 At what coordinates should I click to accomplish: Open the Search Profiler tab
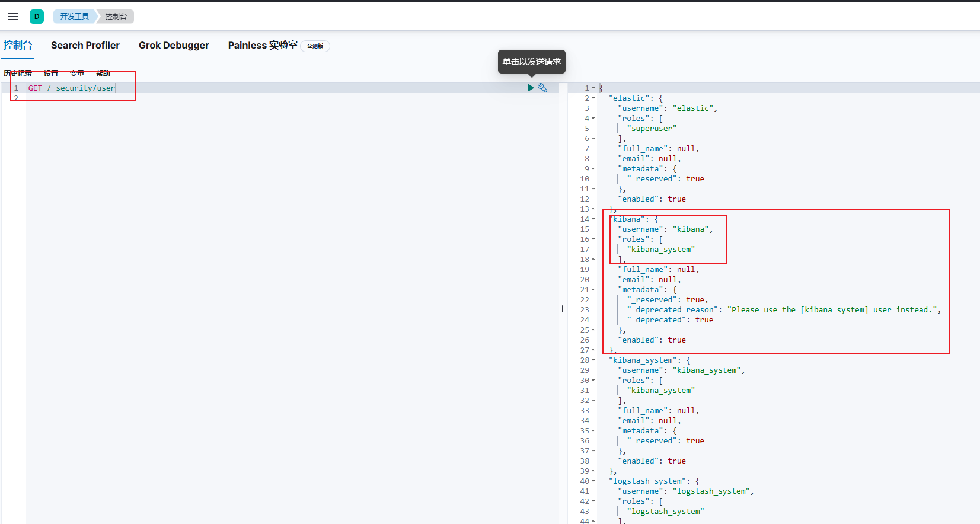(x=85, y=46)
